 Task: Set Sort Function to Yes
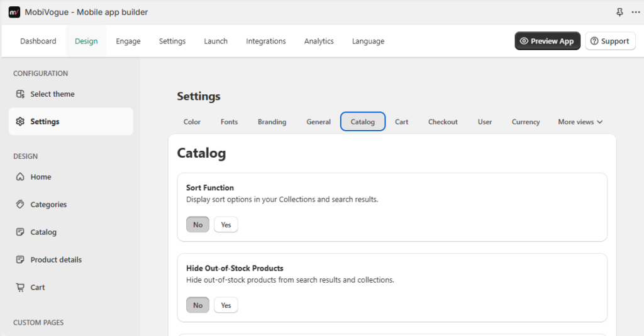(226, 224)
